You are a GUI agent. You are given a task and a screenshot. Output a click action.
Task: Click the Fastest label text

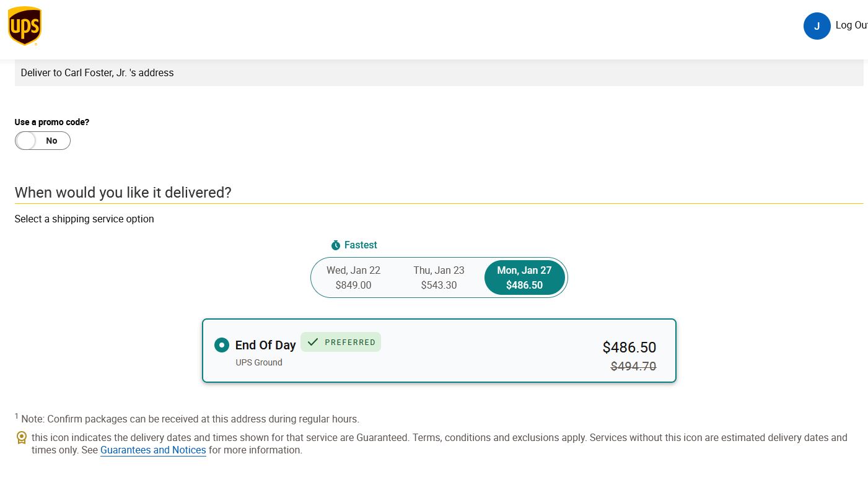click(361, 245)
